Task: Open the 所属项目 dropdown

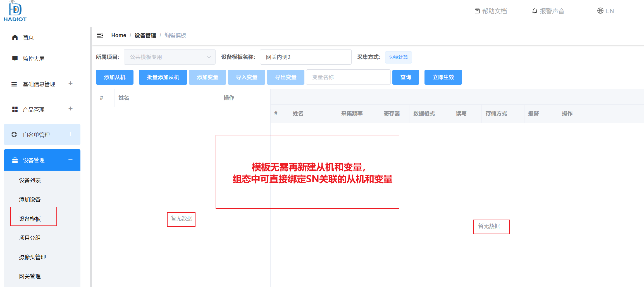Action: 170,57
